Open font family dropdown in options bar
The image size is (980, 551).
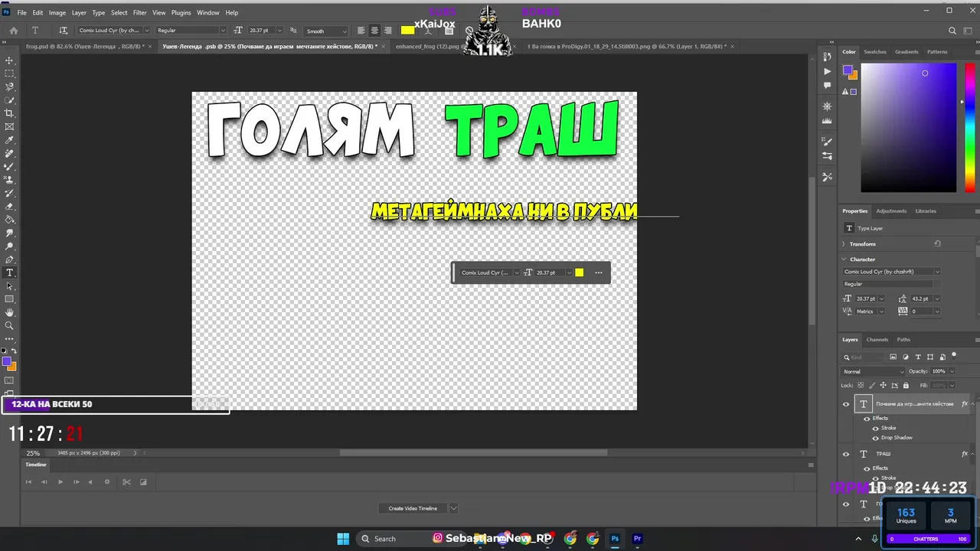click(x=146, y=31)
